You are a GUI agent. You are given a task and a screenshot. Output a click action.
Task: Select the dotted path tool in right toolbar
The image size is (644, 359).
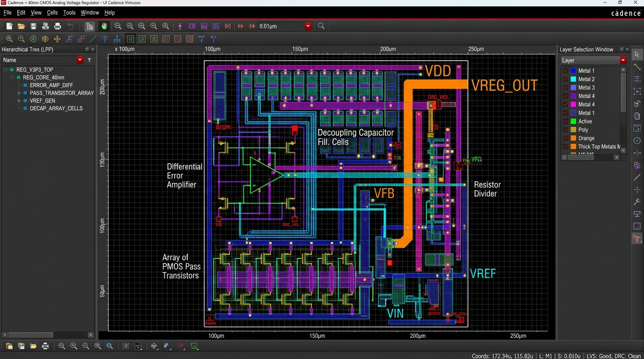[x=637, y=67]
